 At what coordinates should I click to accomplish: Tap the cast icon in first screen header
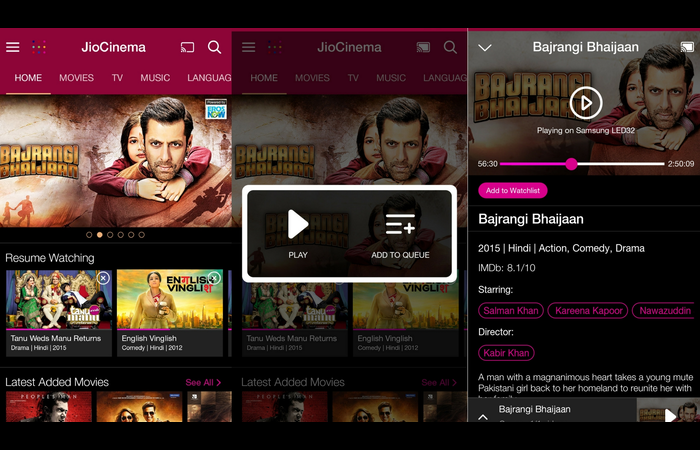coord(187,47)
